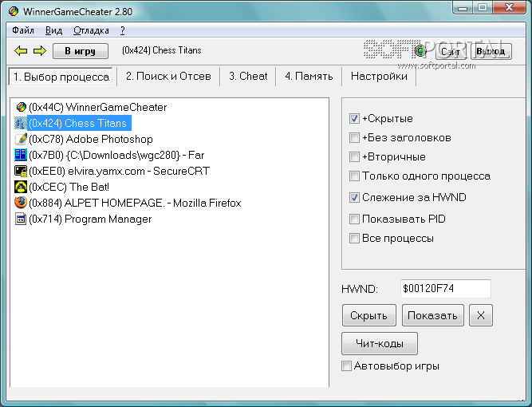Select (0x44C) WinnerGameCheater process row

click(x=98, y=107)
